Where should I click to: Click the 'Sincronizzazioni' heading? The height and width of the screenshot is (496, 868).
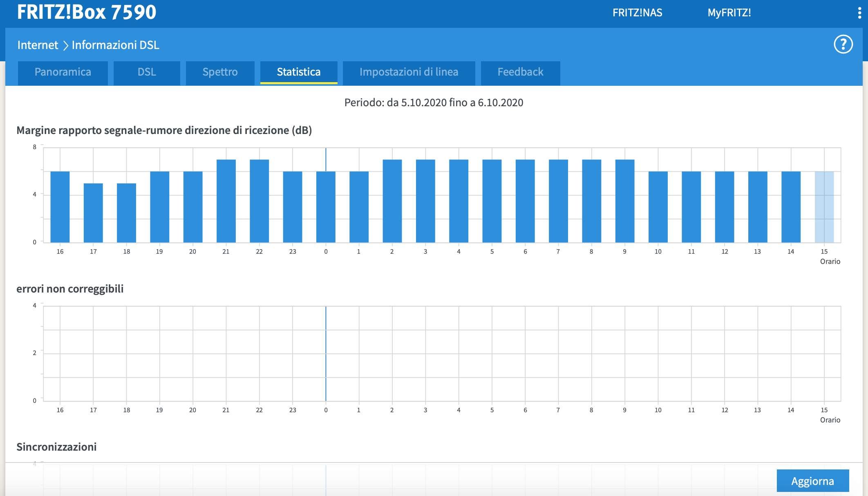point(56,447)
